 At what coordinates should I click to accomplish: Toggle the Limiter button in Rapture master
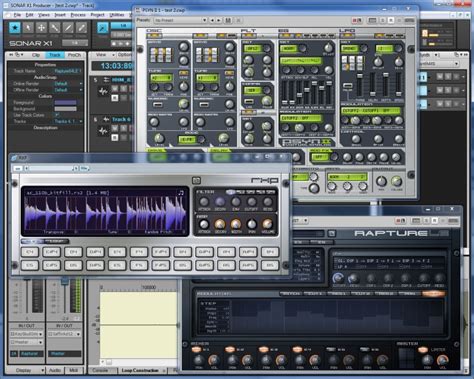click(423, 349)
